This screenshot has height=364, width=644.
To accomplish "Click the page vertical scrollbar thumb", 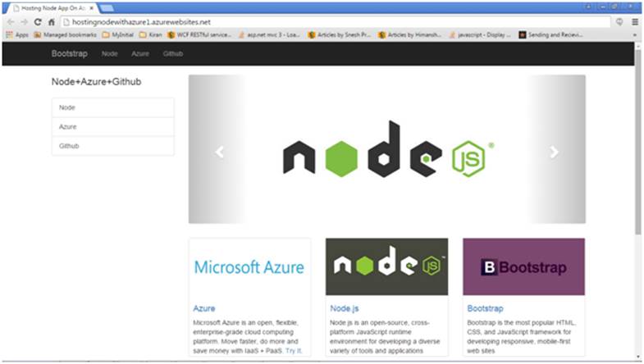I will pyautogui.click(x=637, y=142).
